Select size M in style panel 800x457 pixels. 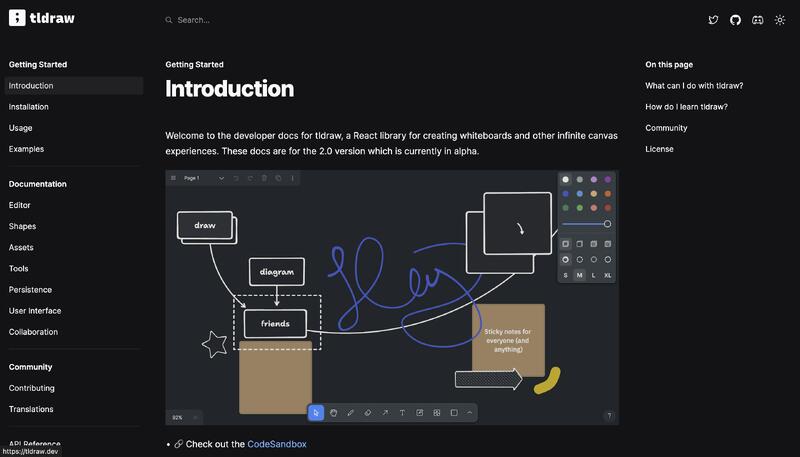(x=580, y=275)
